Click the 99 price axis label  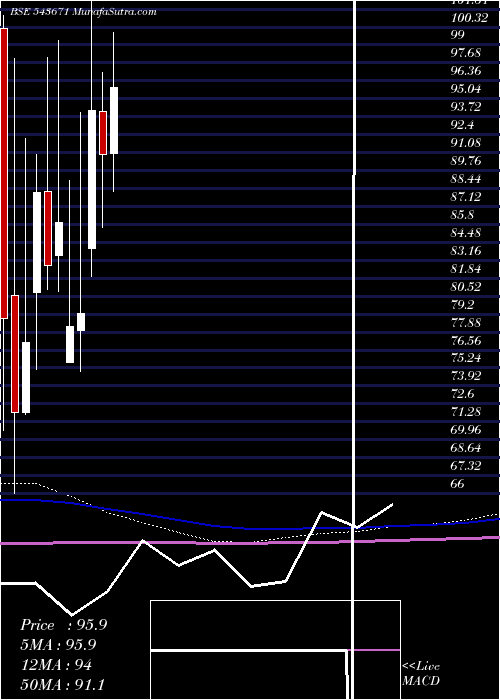click(x=458, y=35)
